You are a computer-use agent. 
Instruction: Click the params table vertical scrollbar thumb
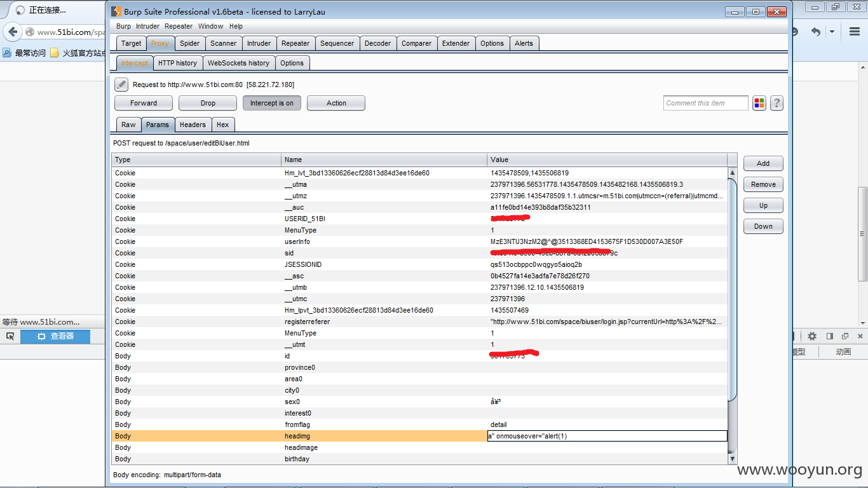[732, 290]
